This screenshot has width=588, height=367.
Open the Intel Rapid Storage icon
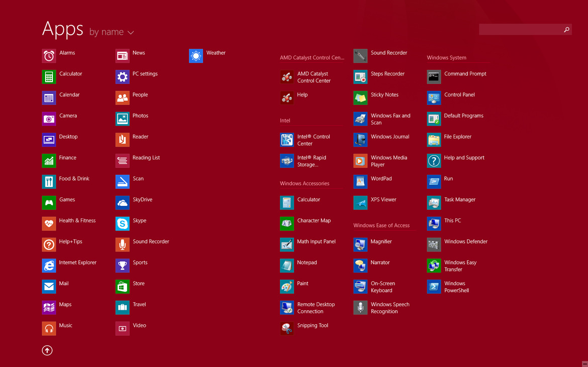287,161
